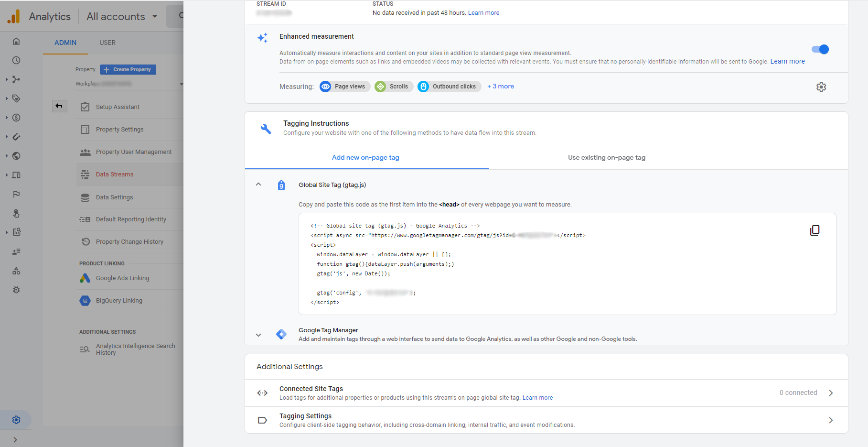Open Enhanced measurement settings gear
Image resolution: width=868 pixels, height=447 pixels.
[x=821, y=87]
